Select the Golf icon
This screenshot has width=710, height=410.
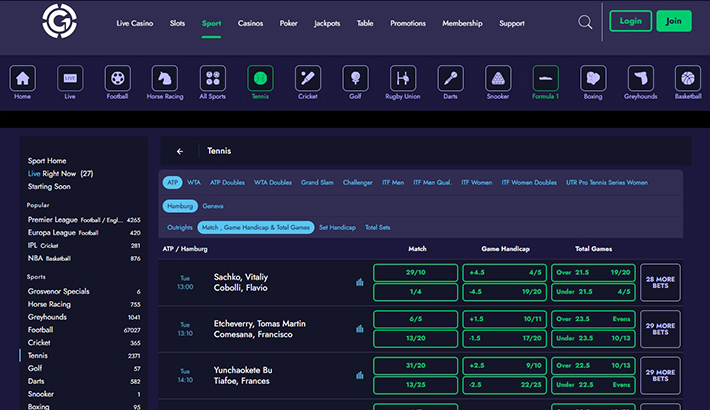(x=355, y=78)
